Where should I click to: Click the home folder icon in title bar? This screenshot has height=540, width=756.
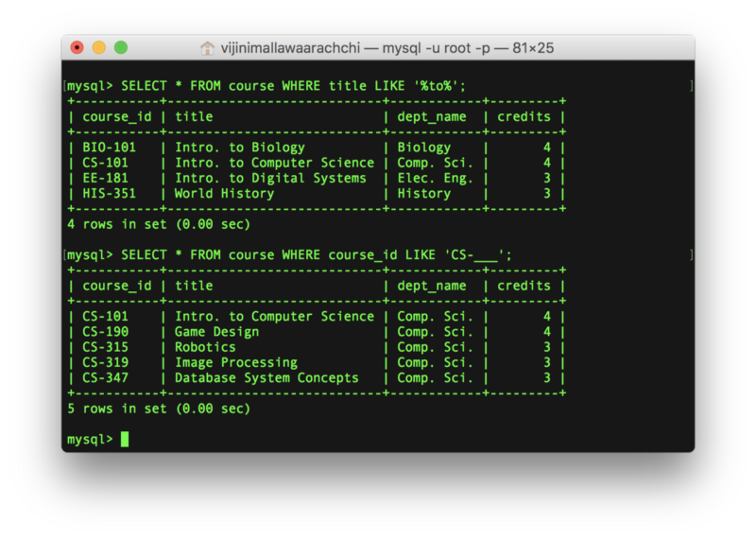(x=208, y=47)
